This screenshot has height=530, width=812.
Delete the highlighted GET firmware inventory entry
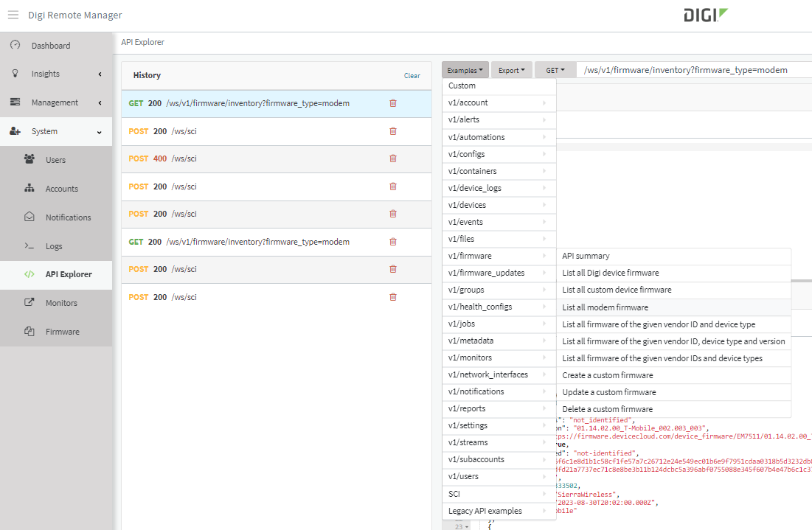coord(393,103)
